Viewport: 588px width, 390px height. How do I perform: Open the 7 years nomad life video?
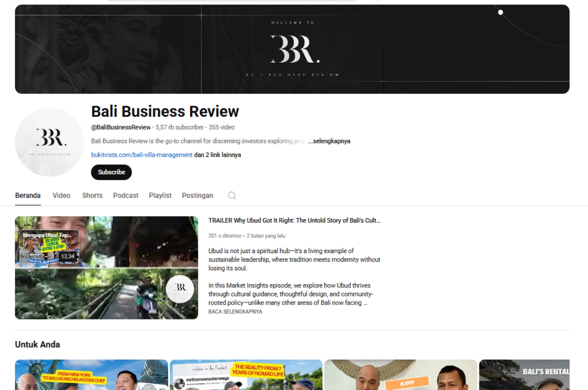pyautogui.click(x=246, y=375)
